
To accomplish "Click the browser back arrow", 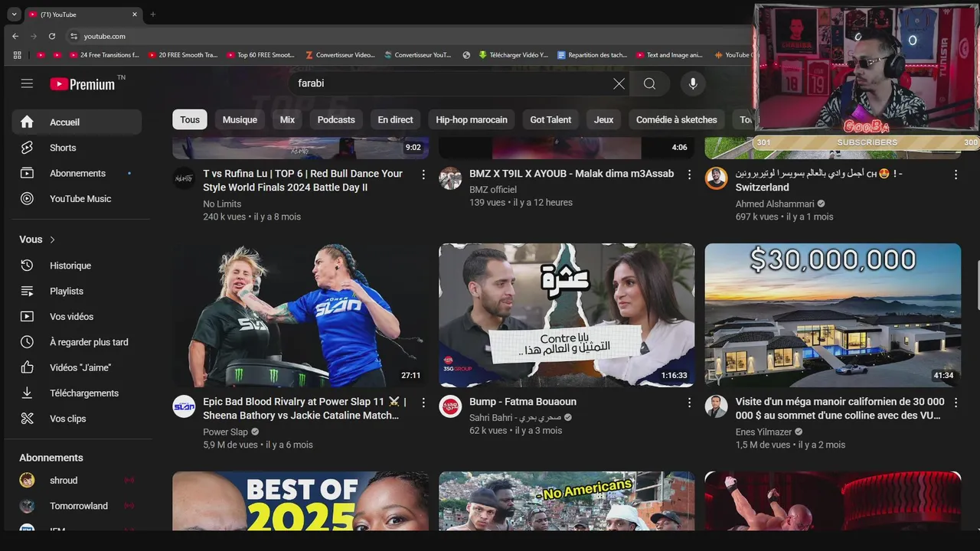I will (15, 36).
